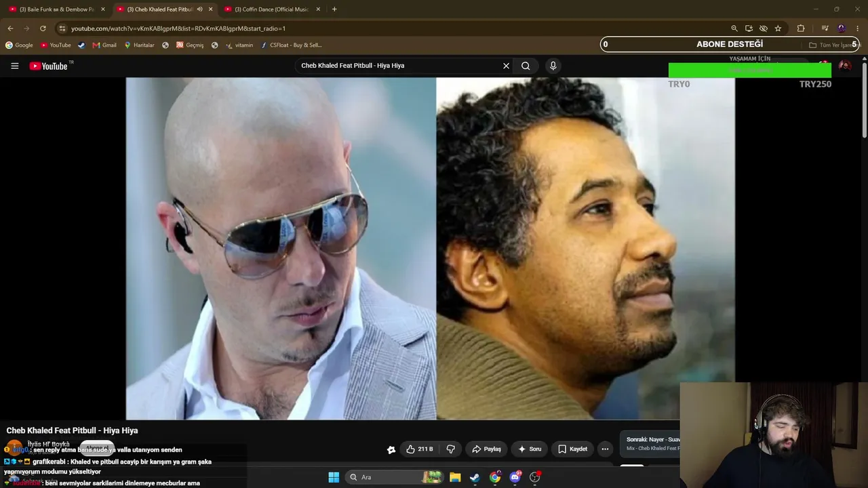Save the video with Kaydet
The height and width of the screenshot is (488, 868).
coord(572,449)
